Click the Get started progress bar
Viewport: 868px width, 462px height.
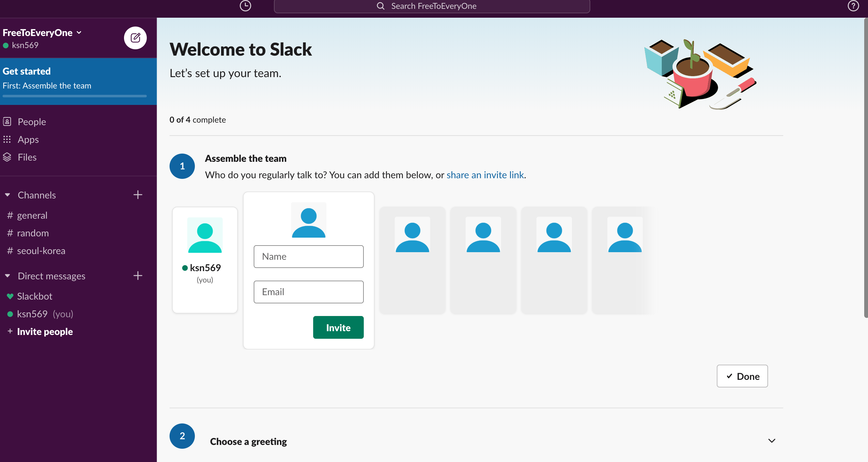74,96
